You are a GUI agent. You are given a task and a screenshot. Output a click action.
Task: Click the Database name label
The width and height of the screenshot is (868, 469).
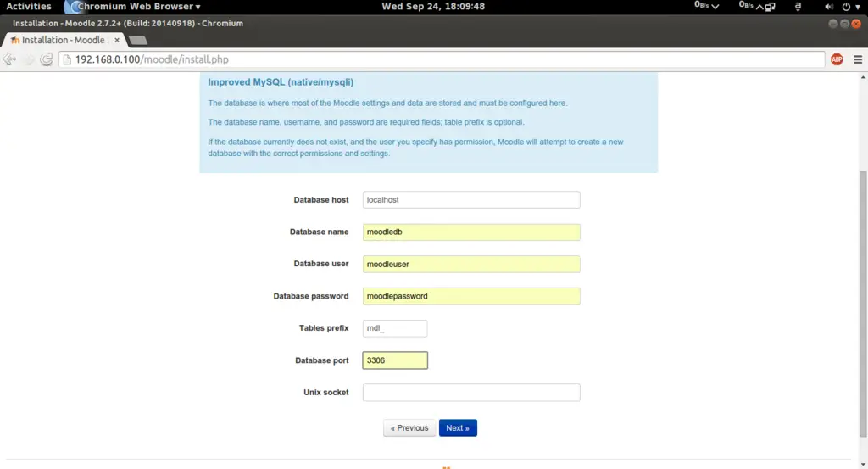tap(319, 232)
